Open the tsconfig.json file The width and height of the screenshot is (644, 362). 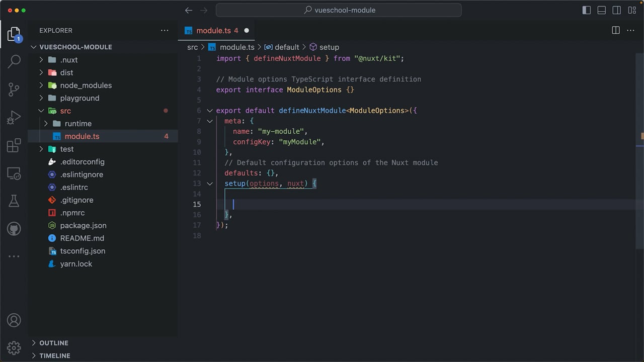pyautogui.click(x=103, y=251)
